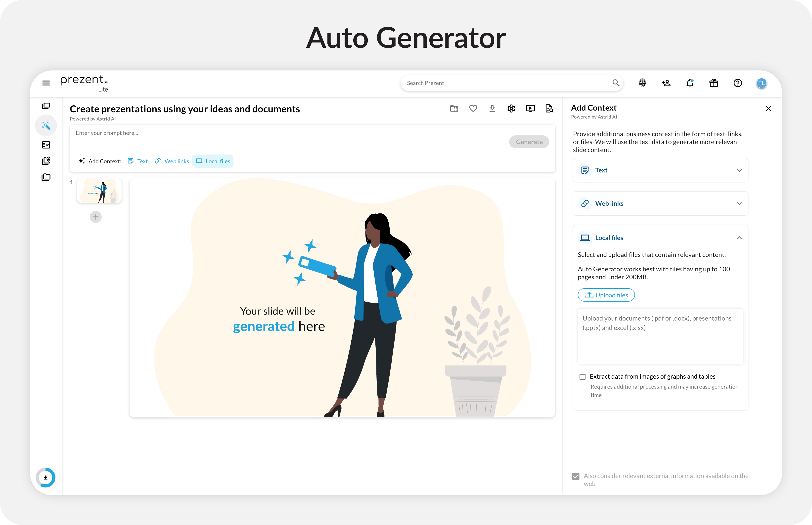Select the Text context option under prompt
The width and height of the screenshot is (812, 525).
coord(138,161)
